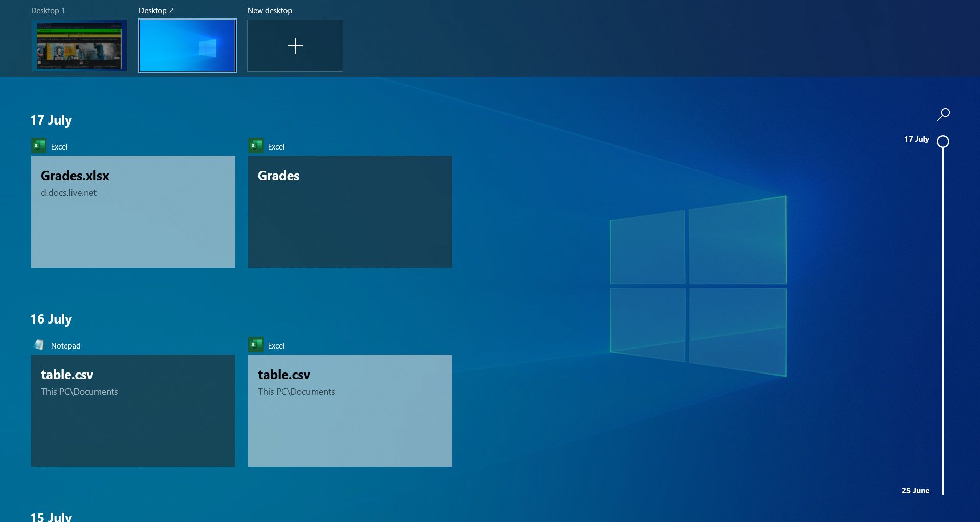The image size is (980, 522).
Task: Open the Grades Excel activity
Action: 349,212
